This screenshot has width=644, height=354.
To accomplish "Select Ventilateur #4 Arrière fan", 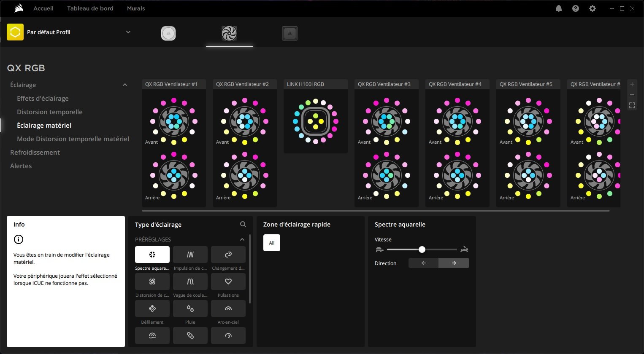I will (457, 175).
